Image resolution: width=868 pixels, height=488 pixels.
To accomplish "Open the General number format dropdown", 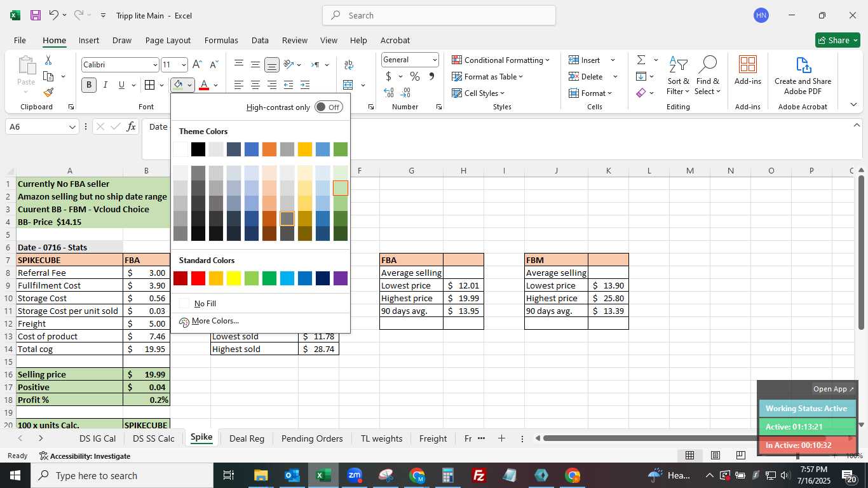I will tap(435, 60).
